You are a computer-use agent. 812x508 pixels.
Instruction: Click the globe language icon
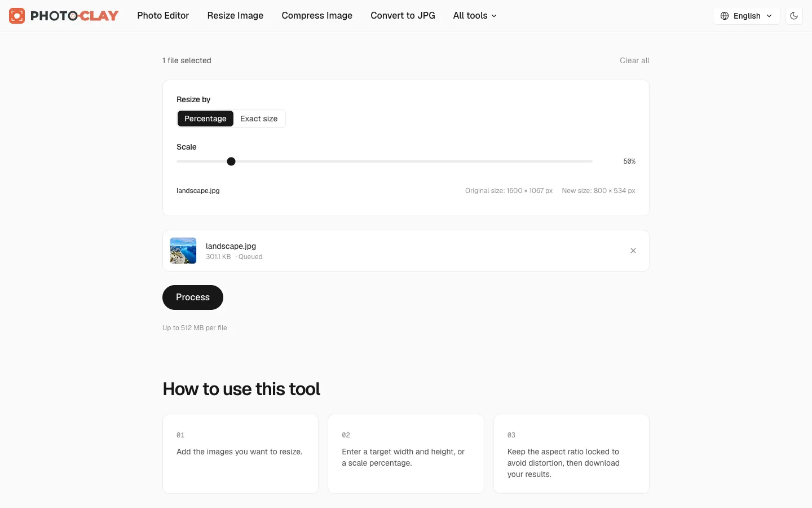tap(725, 16)
